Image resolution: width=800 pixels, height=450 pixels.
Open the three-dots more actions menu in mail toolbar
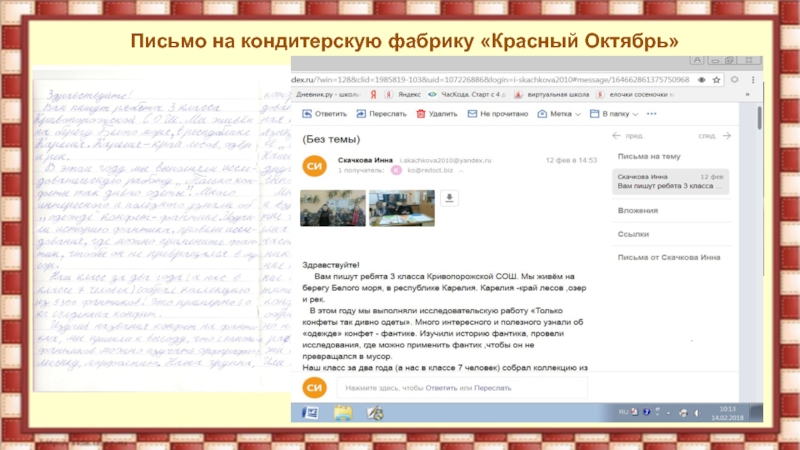(652, 114)
